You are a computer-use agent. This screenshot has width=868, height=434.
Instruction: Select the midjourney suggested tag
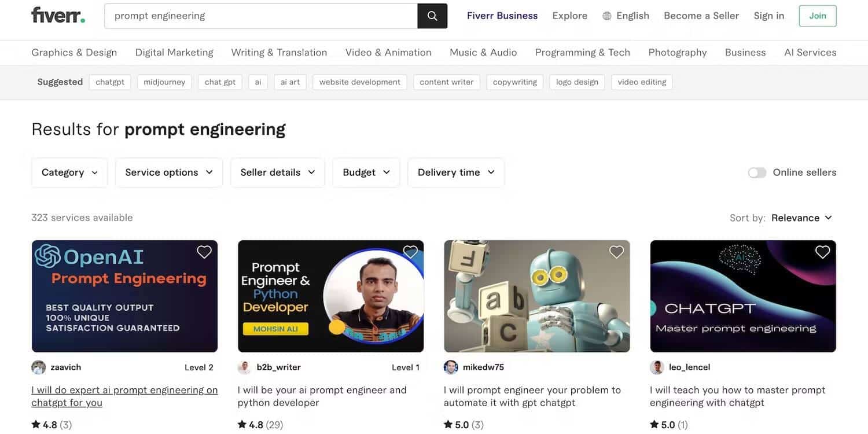pyautogui.click(x=164, y=82)
